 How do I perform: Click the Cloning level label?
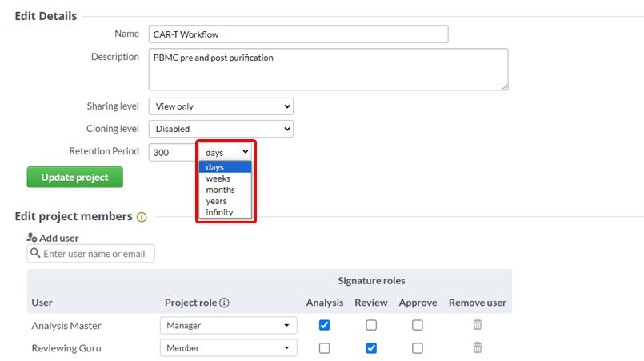tap(113, 129)
